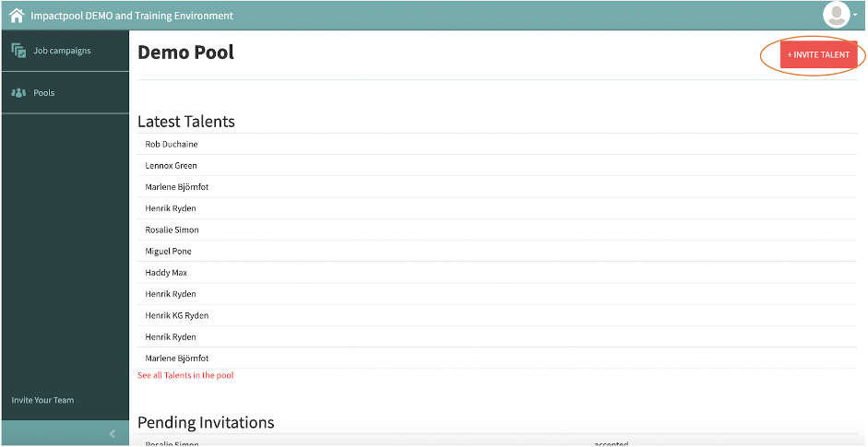Select Lennox Green in Latest Talents
This screenshot has width=868, height=447.
coord(171,165)
